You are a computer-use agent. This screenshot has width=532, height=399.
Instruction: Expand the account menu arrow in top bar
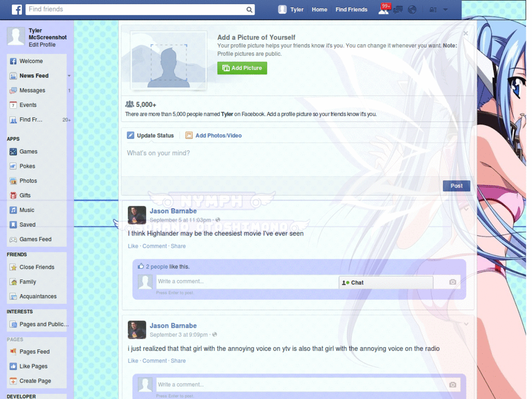click(x=445, y=10)
